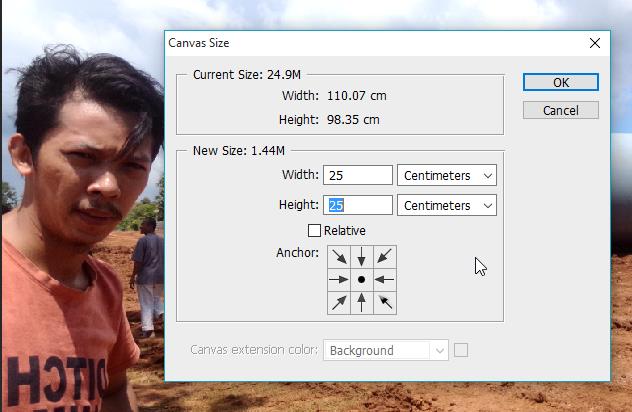The width and height of the screenshot is (632, 412).
Task: Set anchor to top-center arrow
Action: [362, 257]
